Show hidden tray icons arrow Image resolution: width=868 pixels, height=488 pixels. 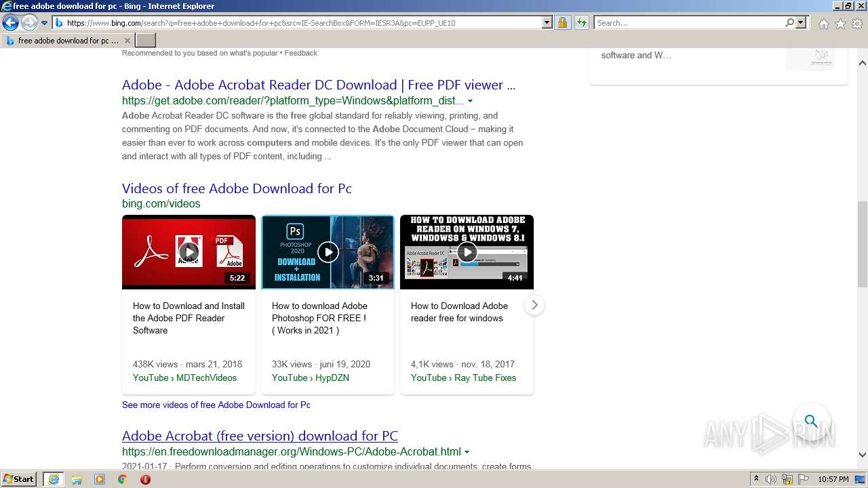click(x=756, y=479)
